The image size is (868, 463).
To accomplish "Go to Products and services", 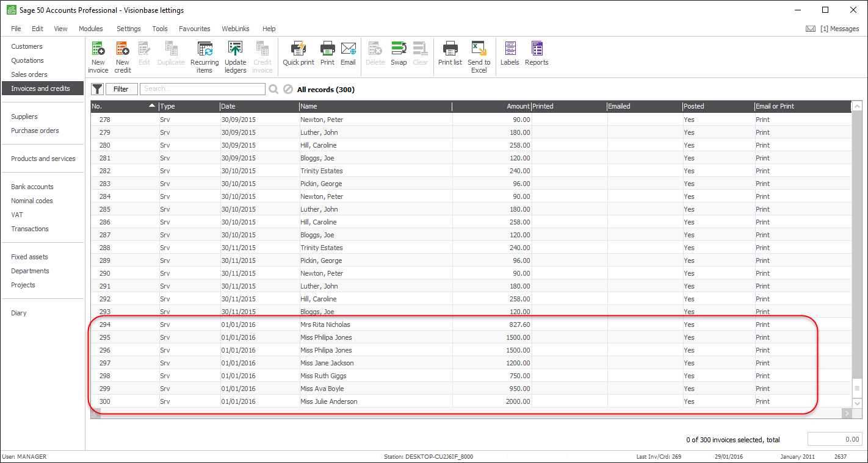I will click(x=42, y=159).
